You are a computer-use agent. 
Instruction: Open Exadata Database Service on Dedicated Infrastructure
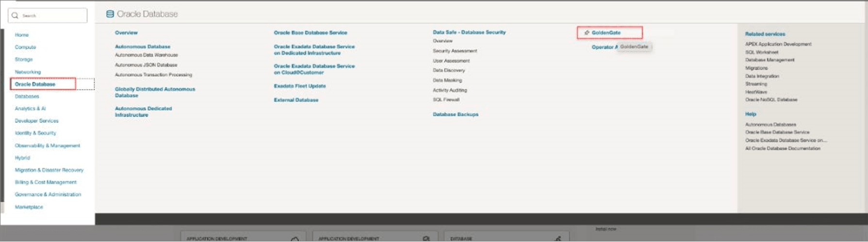pyautogui.click(x=314, y=49)
